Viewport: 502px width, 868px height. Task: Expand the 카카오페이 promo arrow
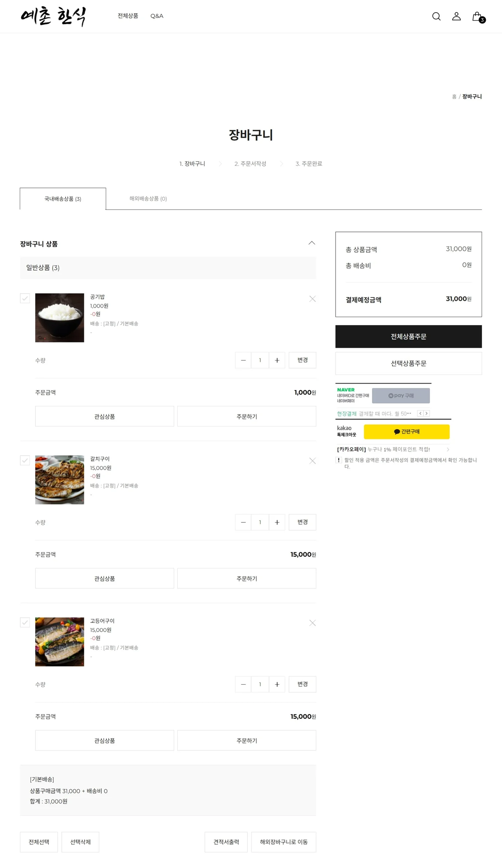click(448, 449)
